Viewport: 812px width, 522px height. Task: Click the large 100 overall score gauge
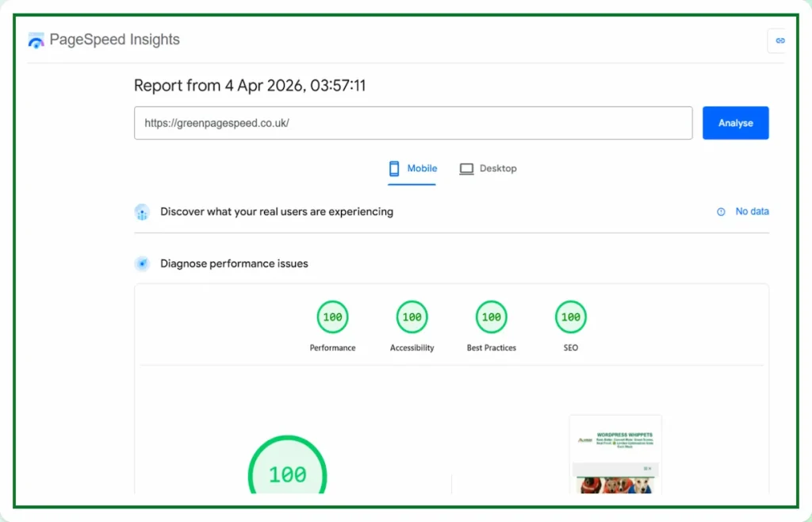287,474
